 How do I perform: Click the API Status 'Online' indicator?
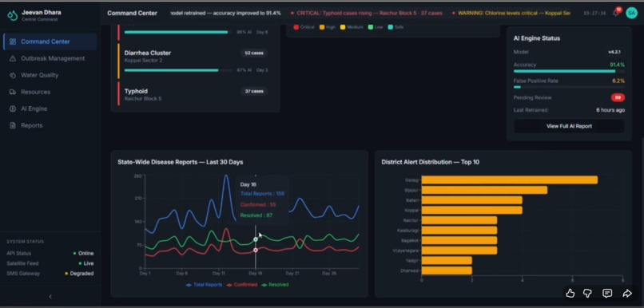point(83,254)
